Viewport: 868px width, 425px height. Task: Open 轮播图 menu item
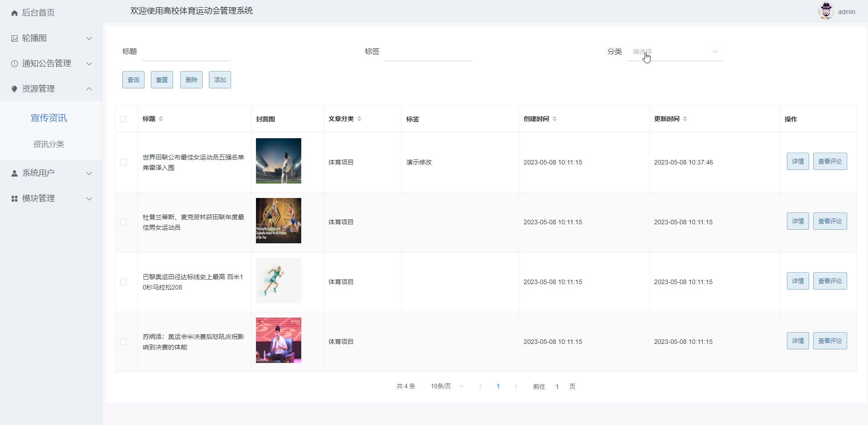[51, 38]
